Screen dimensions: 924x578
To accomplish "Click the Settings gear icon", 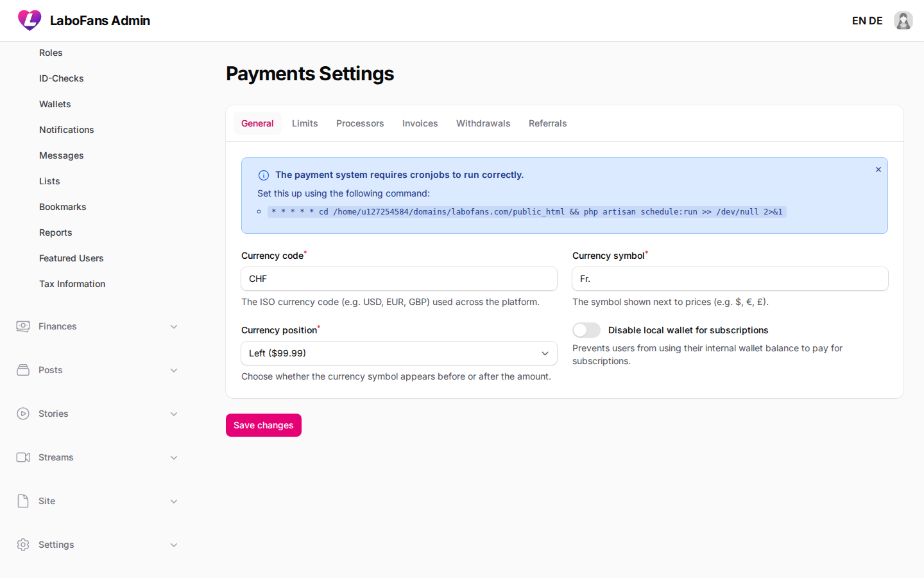I will click(x=23, y=545).
